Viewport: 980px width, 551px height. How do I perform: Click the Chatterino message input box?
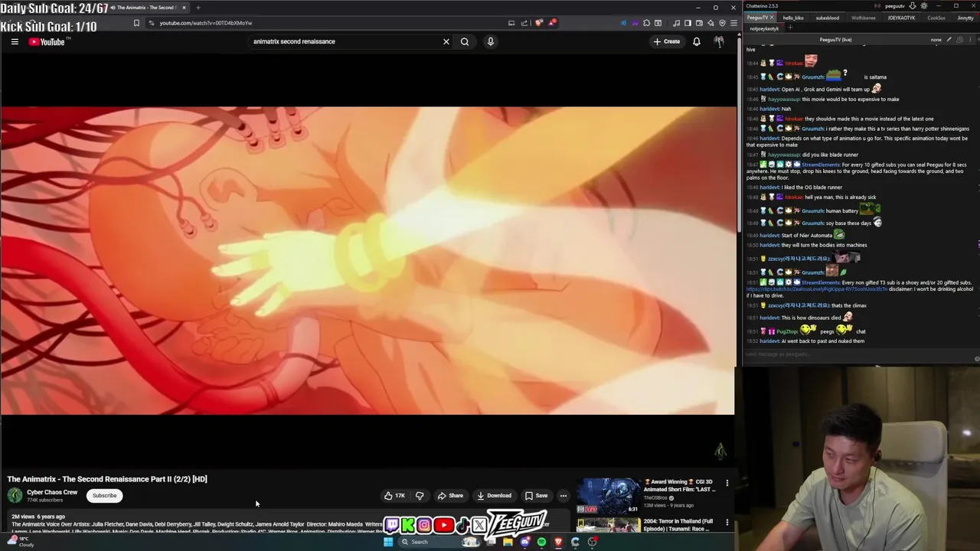pyautogui.click(x=857, y=354)
